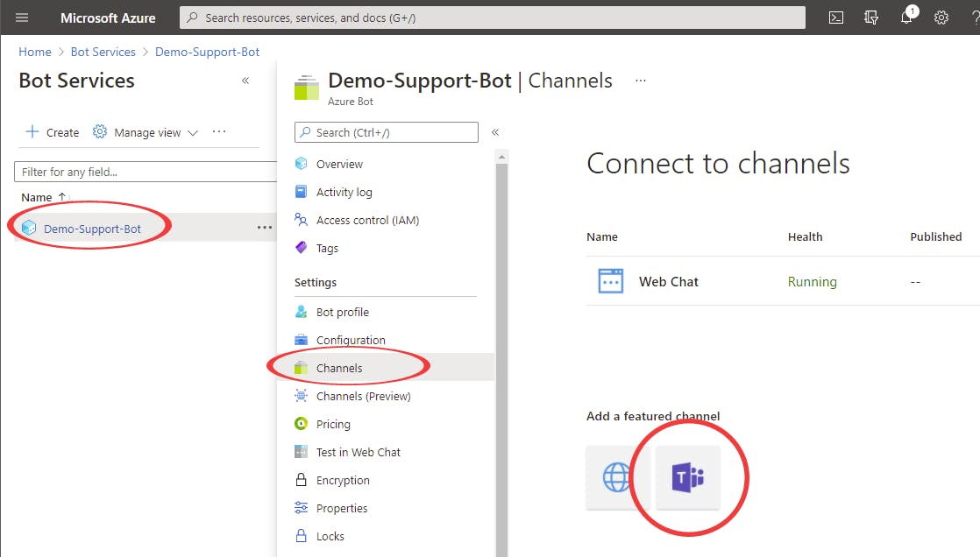Click the Web Chat channel icon
Screen dimensions: 980x557
pos(610,281)
